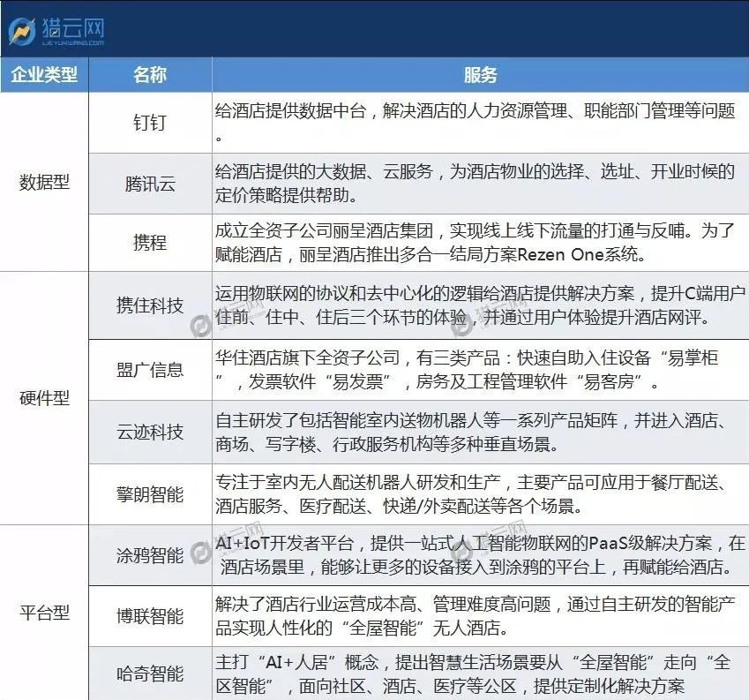Select the 服务 column header
Image resolution: width=749 pixels, height=700 pixels.
481,74
